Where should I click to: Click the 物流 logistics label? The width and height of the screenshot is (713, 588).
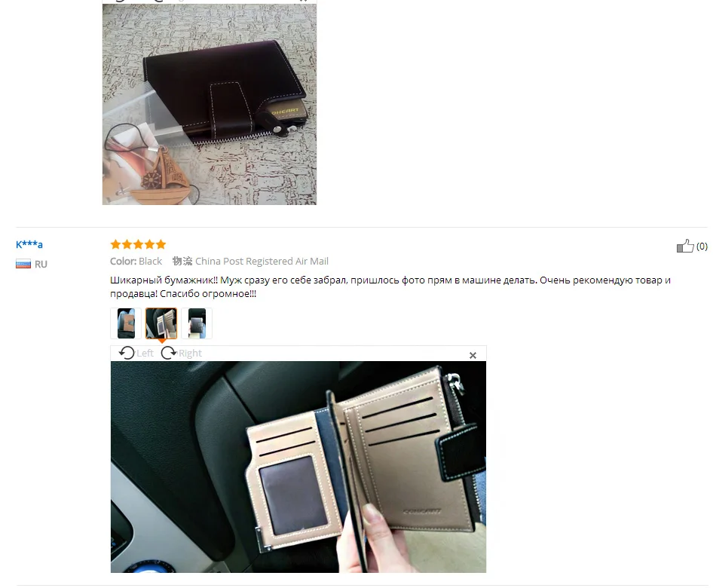tap(182, 261)
